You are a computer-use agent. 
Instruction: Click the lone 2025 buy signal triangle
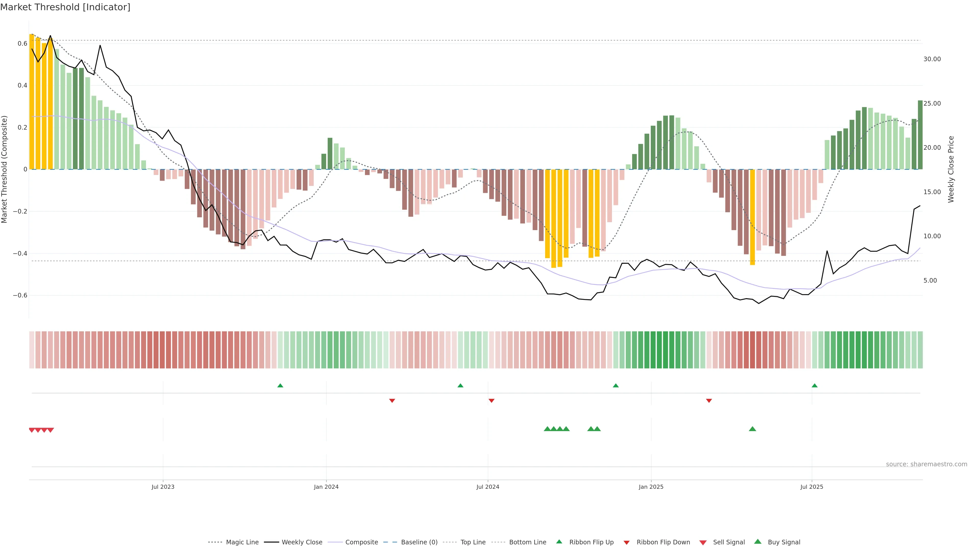(x=752, y=429)
